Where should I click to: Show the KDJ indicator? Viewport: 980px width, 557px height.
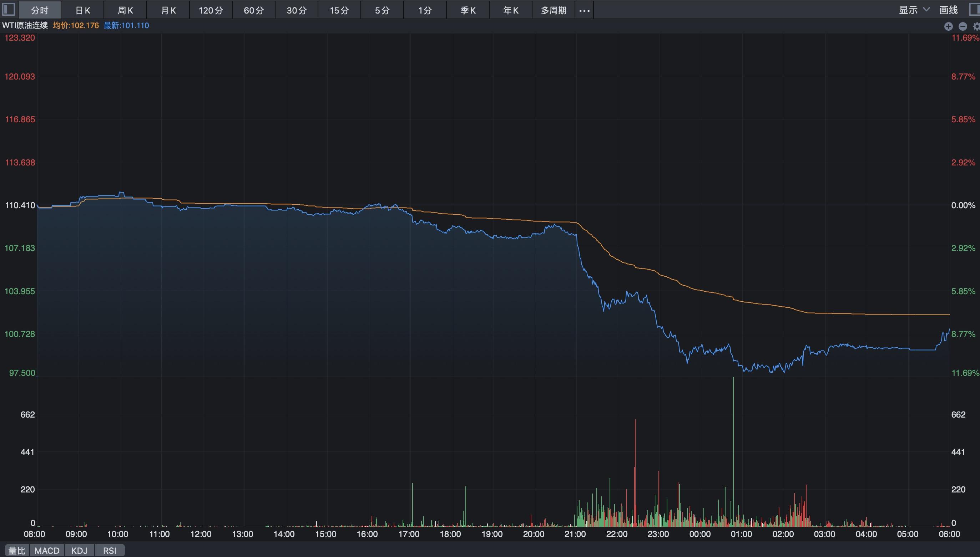(x=79, y=551)
